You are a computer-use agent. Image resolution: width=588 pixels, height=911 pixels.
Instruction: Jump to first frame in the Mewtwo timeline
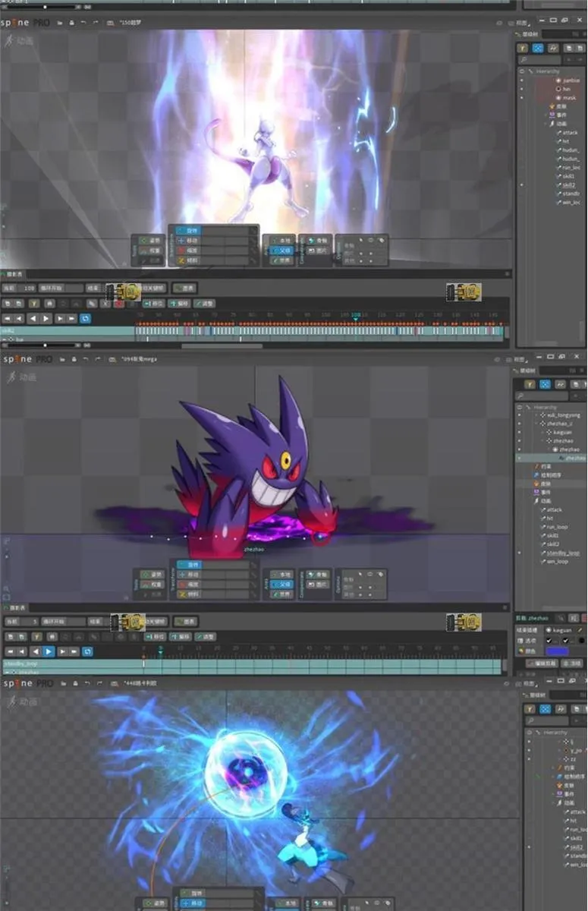tap(8, 319)
